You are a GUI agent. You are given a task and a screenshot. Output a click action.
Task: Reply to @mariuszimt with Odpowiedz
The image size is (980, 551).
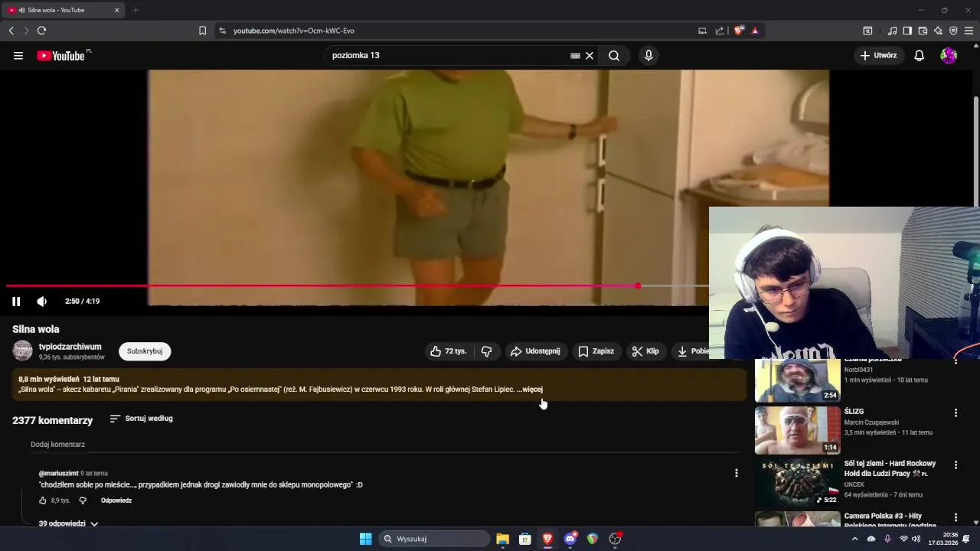coord(116,500)
